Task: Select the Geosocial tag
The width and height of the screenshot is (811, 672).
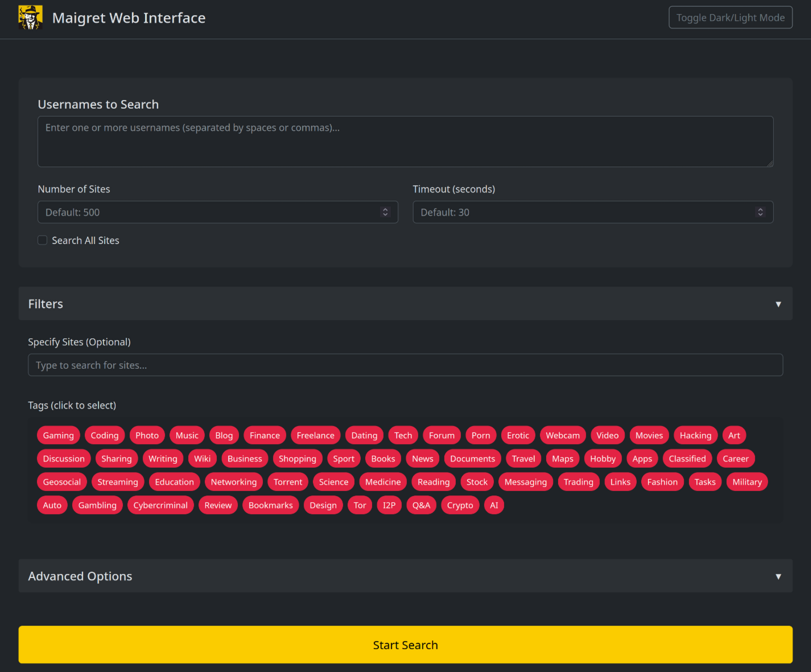Action: pyautogui.click(x=61, y=481)
